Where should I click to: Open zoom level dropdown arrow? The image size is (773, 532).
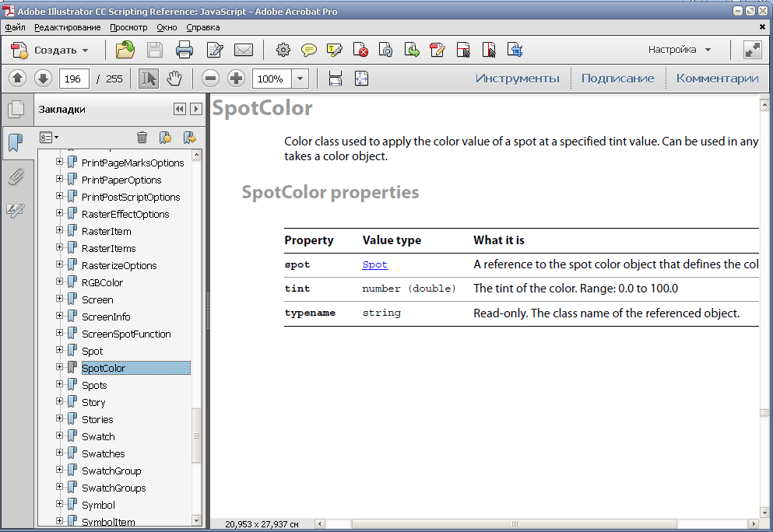[300, 79]
